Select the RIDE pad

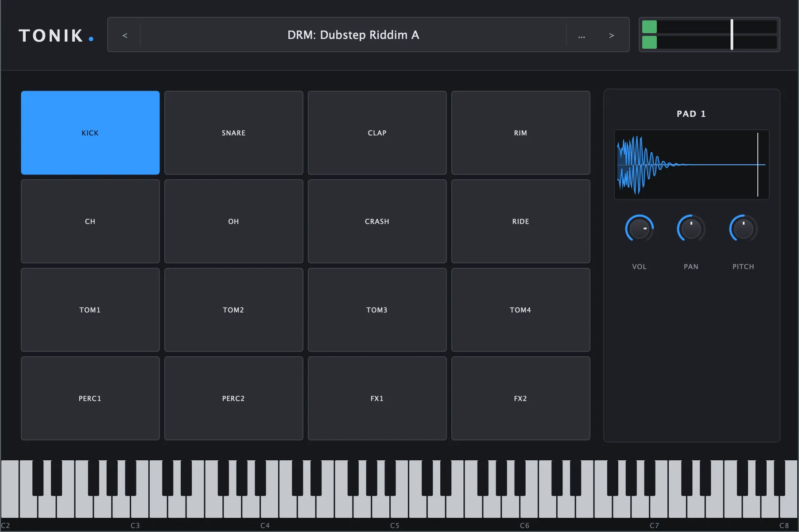[x=521, y=221]
